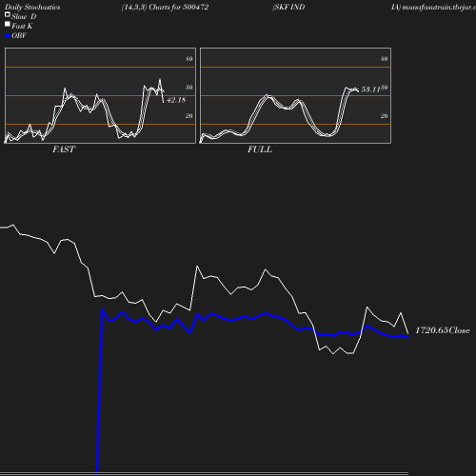Click the 50 axis label in FAST chart

[x=189, y=88]
